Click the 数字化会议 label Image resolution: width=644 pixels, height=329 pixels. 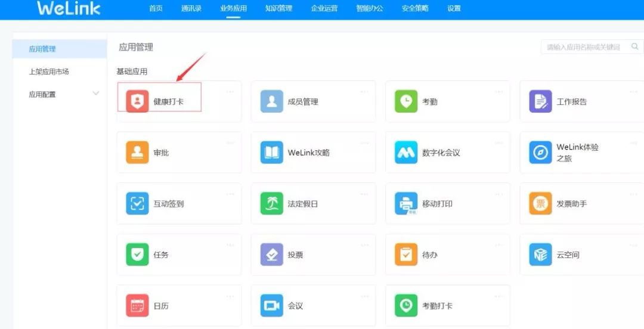pyautogui.click(x=441, y=153)
